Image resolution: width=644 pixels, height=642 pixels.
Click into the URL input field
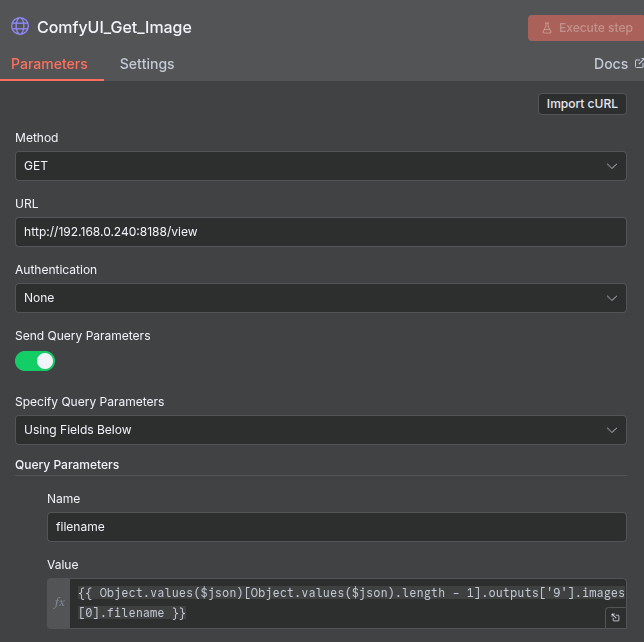click(320, 232)
